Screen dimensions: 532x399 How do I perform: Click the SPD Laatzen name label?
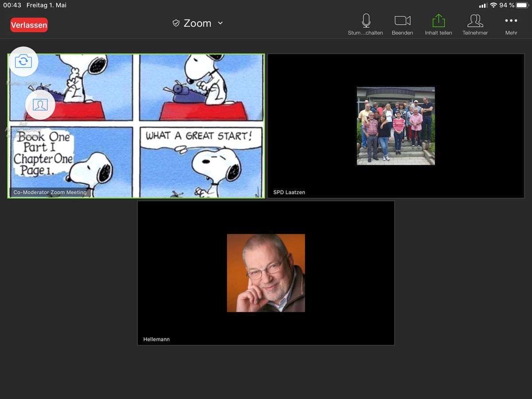click(289, 192)
